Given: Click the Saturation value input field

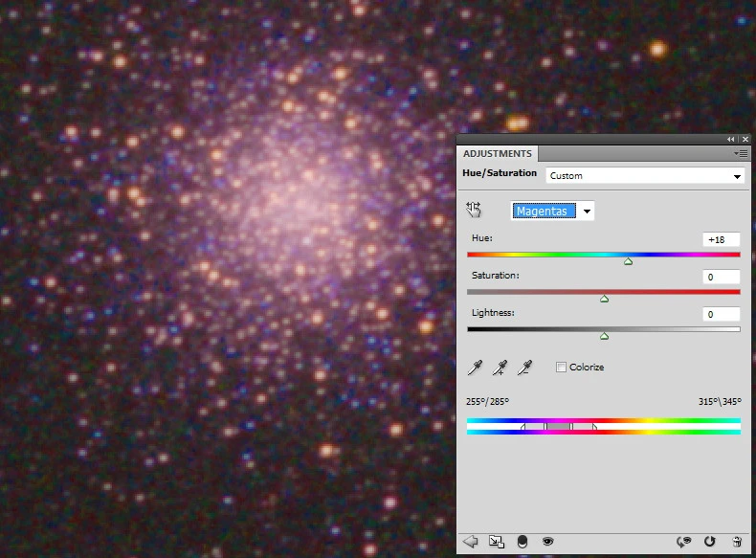Looking at the screenshot, I should pos(718,277).
